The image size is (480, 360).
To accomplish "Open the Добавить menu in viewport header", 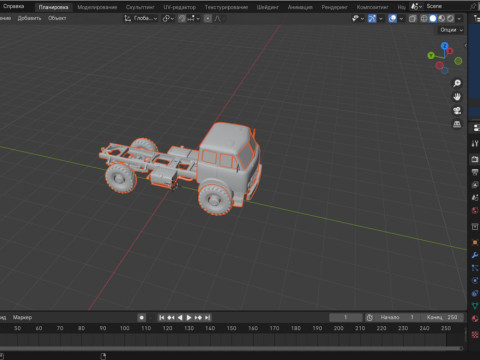I will [29, 18].
